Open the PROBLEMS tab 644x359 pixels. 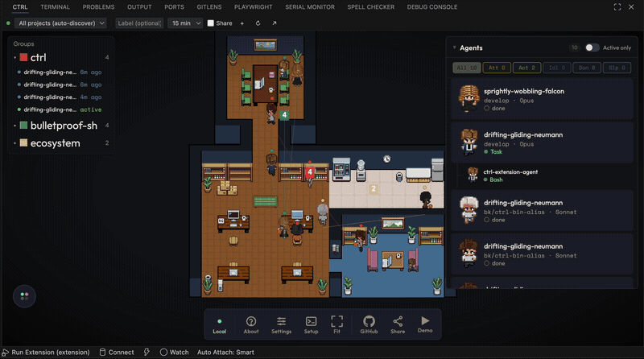coord(98,7)
